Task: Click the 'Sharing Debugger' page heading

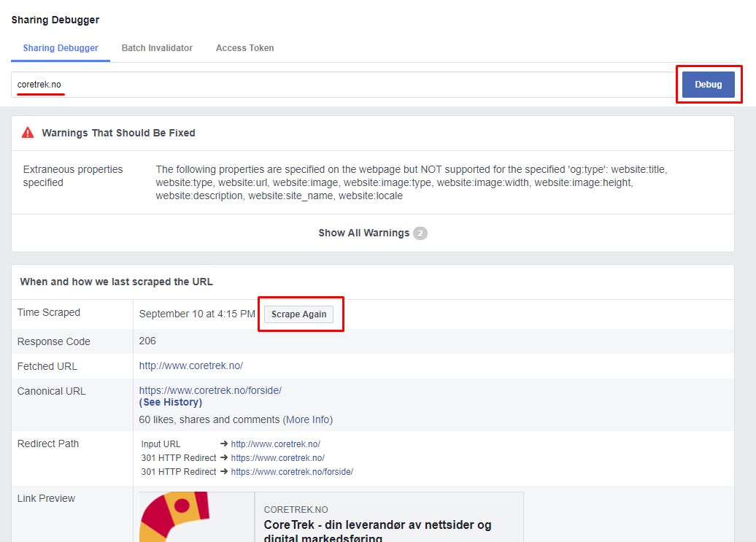Action: click(x=55, y=20)
